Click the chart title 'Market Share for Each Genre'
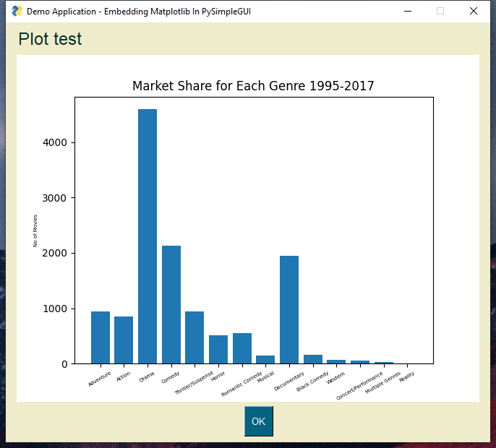Image resolution: width=496 pixels, height=448 pixels. (x=253, y=86)
